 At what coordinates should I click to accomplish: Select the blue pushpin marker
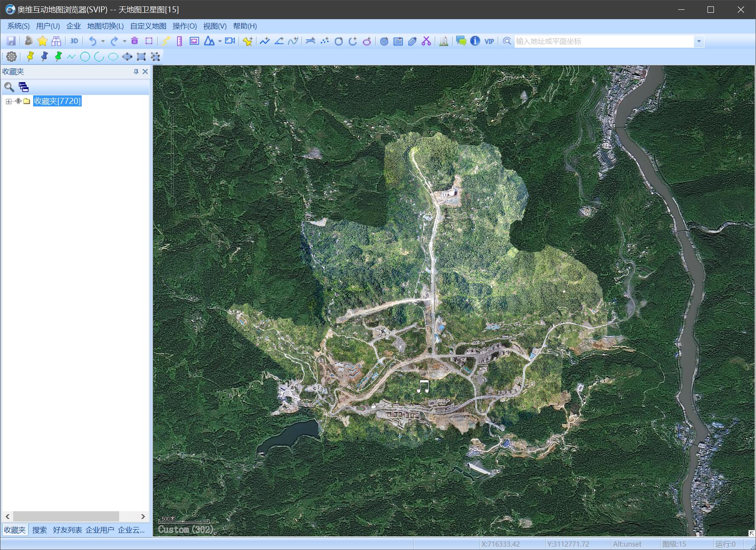pos(44,56)
